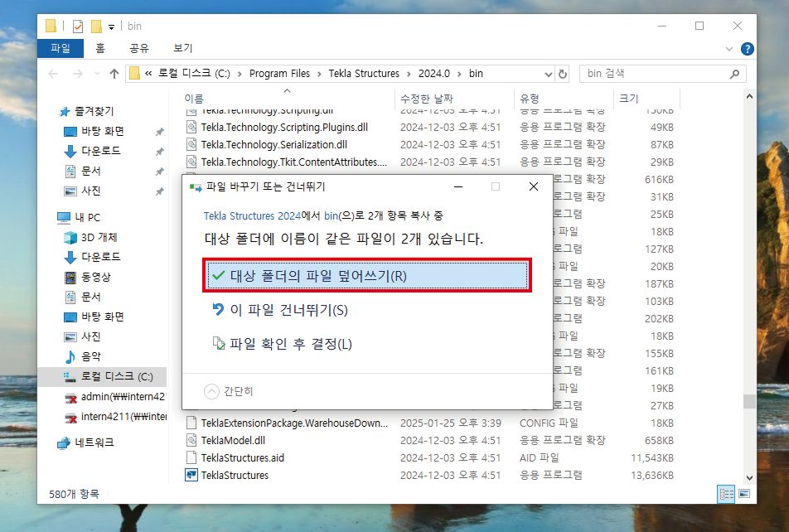Click 2024.0 in address path
789x532 pixels.
click(434, 74)
